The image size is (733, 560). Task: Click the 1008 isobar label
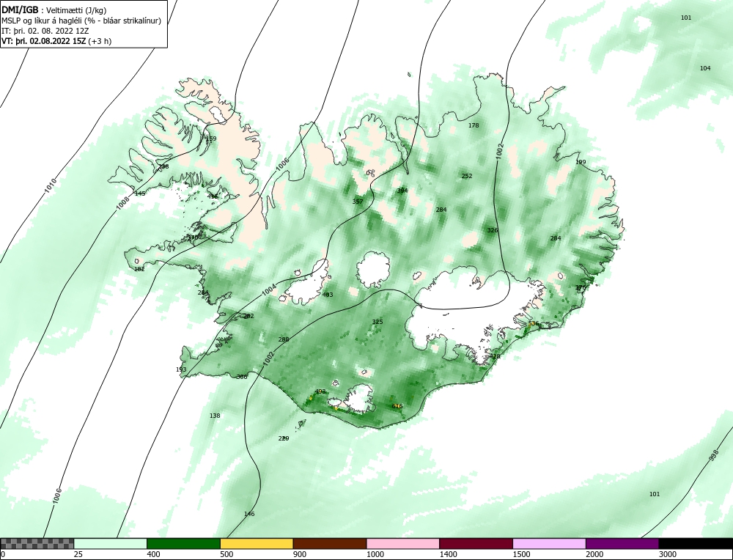tap(122, 202)
